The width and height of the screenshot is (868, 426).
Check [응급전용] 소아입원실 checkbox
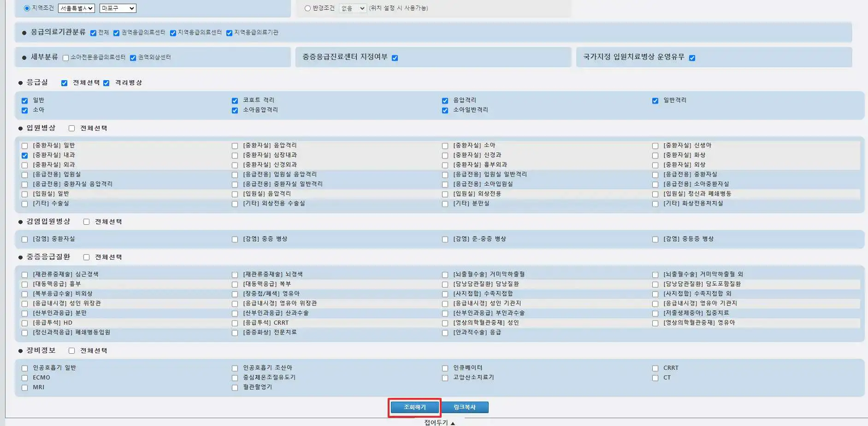coord(445,184)
